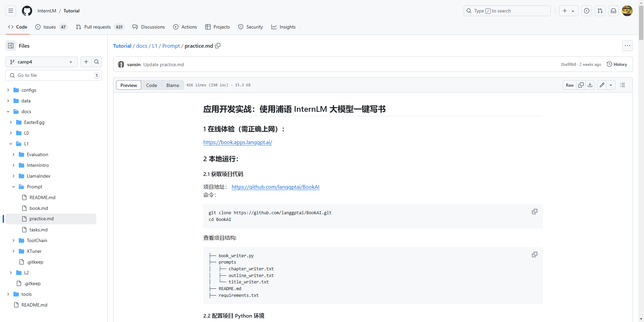Open the Actions tab
Viewport: 644px width, 322px height.
[x=185, y=27]
